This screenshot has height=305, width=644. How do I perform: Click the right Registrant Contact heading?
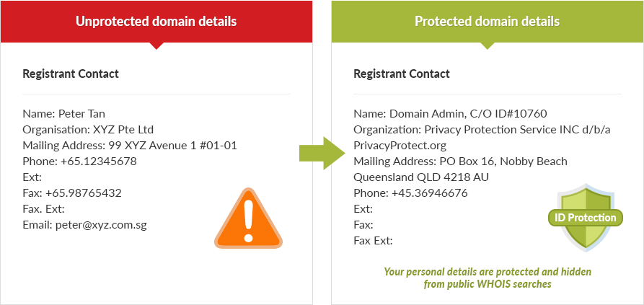pos(401,74)
